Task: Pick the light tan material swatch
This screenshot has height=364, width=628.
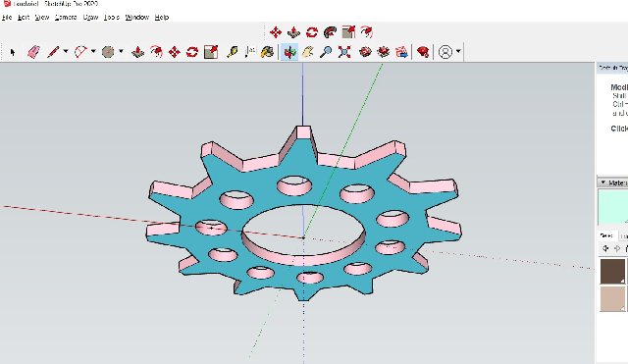Action: click(x=612, y=298)
